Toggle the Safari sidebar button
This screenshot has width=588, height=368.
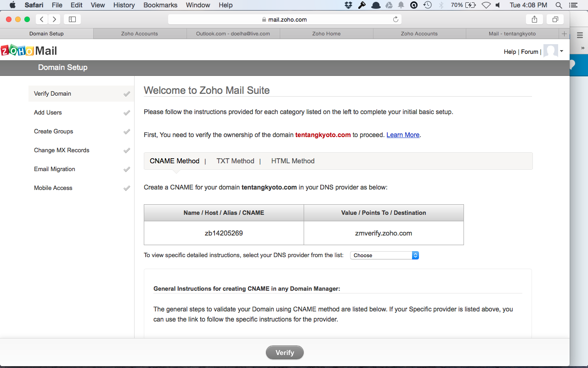tap(72, 19)
